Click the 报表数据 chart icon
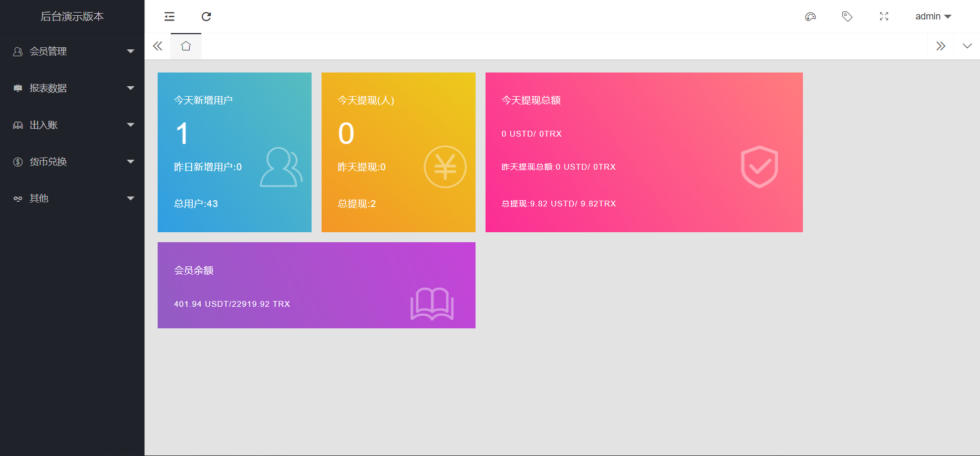Viewport: 980px width, 456px height. pos(18,88)
